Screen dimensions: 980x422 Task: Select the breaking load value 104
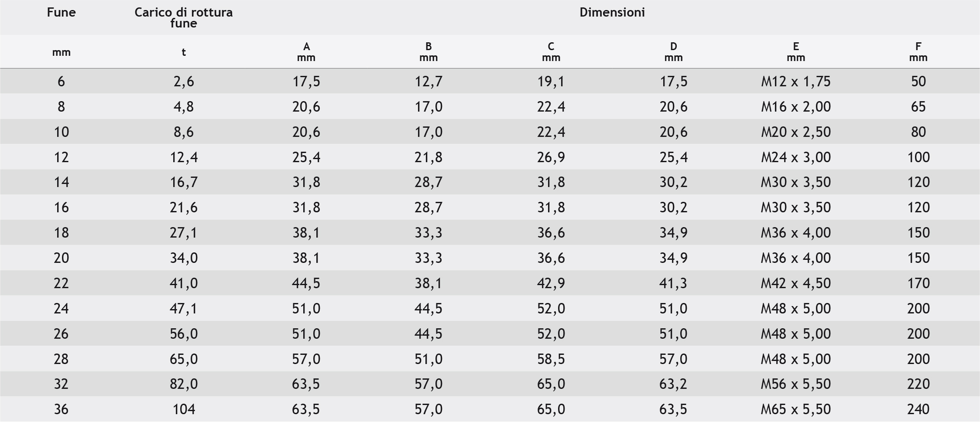(x=184, y=409)
